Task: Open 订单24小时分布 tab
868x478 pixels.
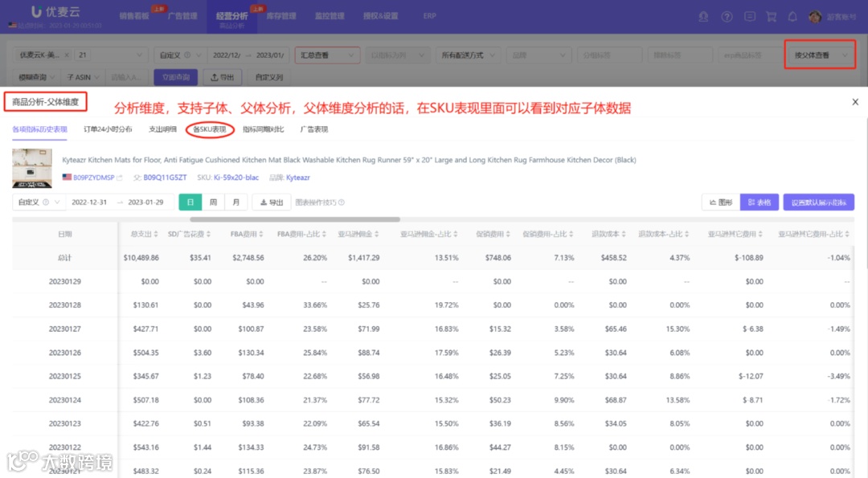Action: [108, 129]
